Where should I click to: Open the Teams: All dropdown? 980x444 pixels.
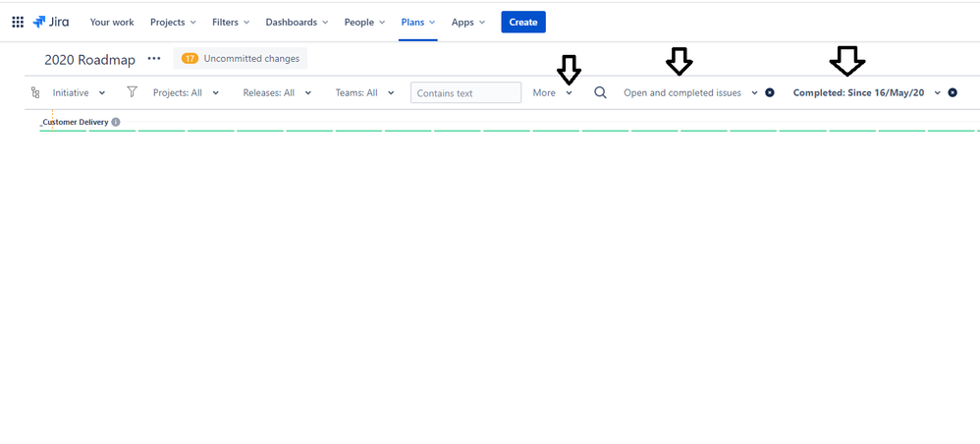365,92
